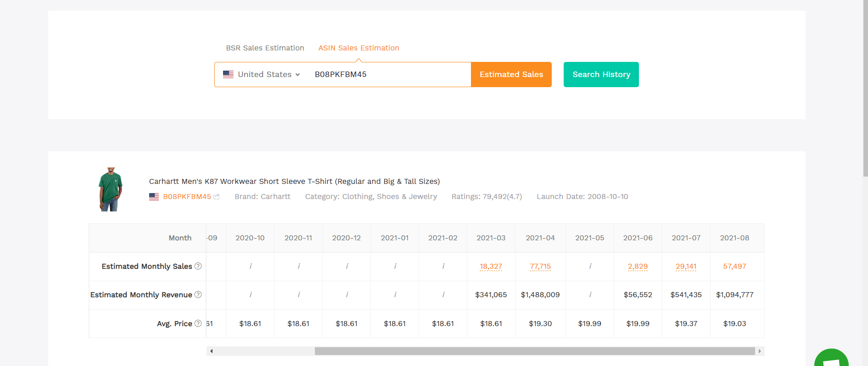This screenshot has width=868, height=366.
Task: Open 2021-07 sales value 29,141
Action: pyautogui.click(x=686, y=266)
